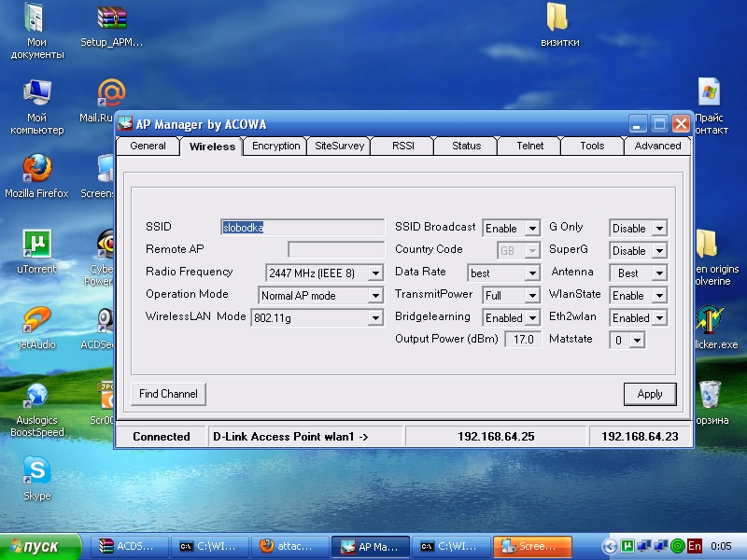Switch to the SiteSurvey tab

[339, 146]
